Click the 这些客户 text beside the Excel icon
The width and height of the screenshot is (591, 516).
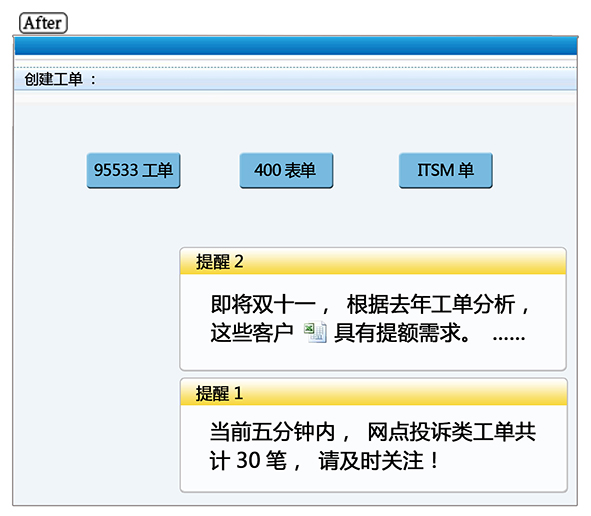252,332
